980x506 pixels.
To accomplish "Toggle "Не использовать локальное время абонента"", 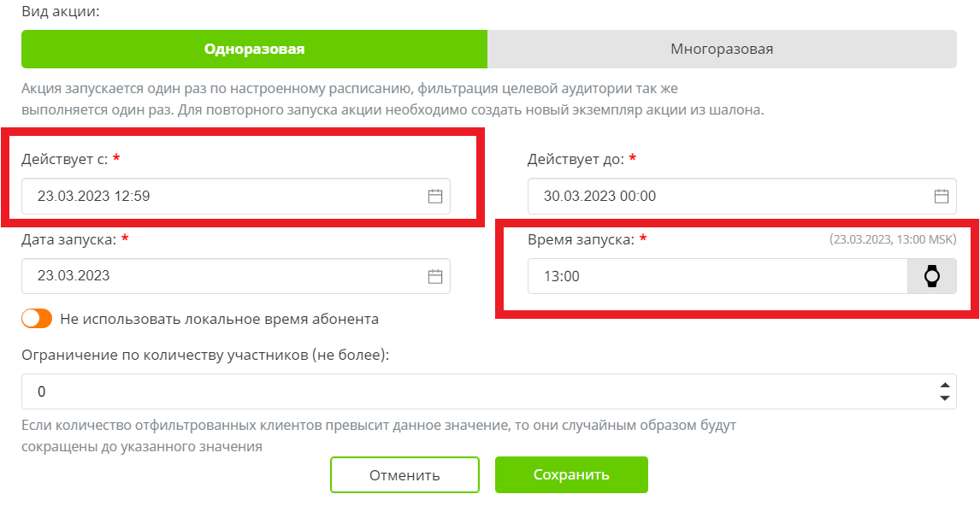I will click(38, 317).
